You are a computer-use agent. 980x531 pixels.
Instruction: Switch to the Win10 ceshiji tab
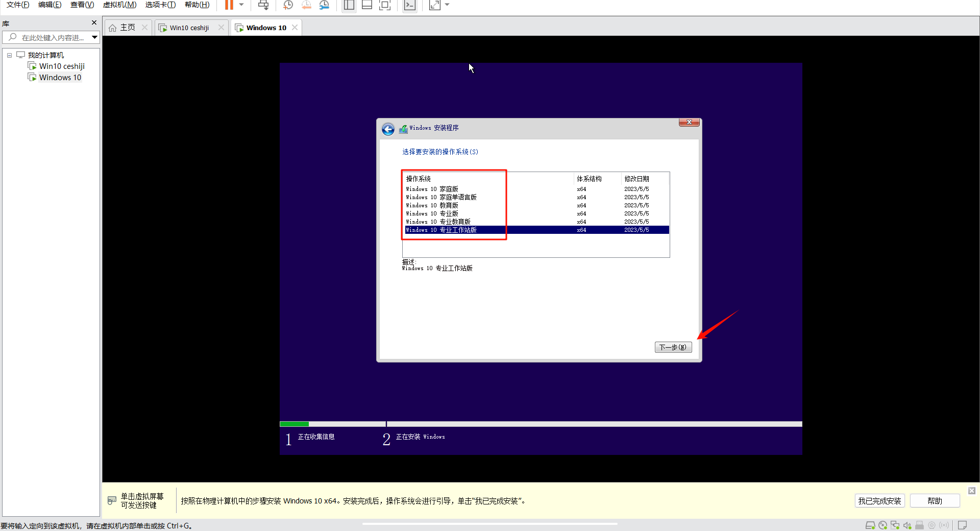pos(189,28)
